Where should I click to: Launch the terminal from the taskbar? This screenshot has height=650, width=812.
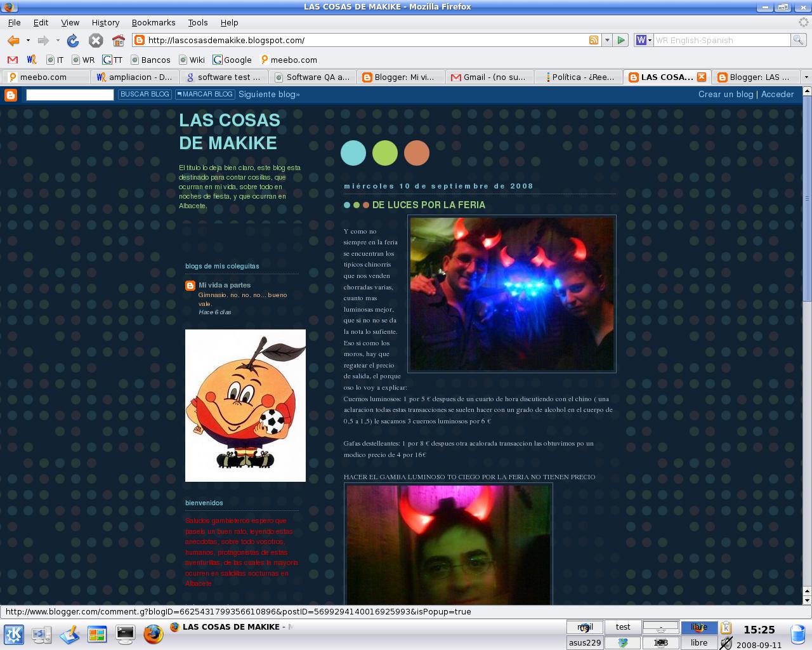125,634
